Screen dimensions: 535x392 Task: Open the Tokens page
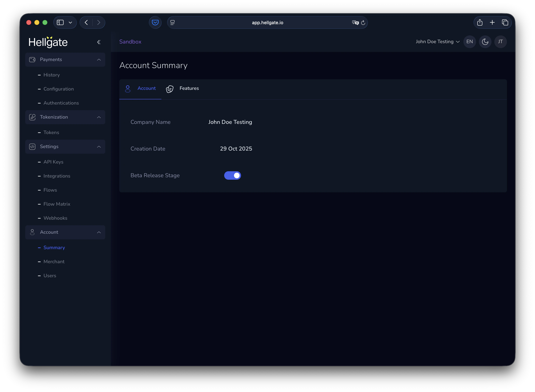[51, 132]
